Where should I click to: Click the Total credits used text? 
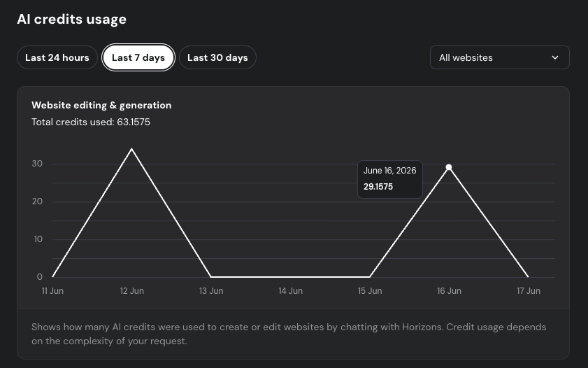(x=91, y=122)
